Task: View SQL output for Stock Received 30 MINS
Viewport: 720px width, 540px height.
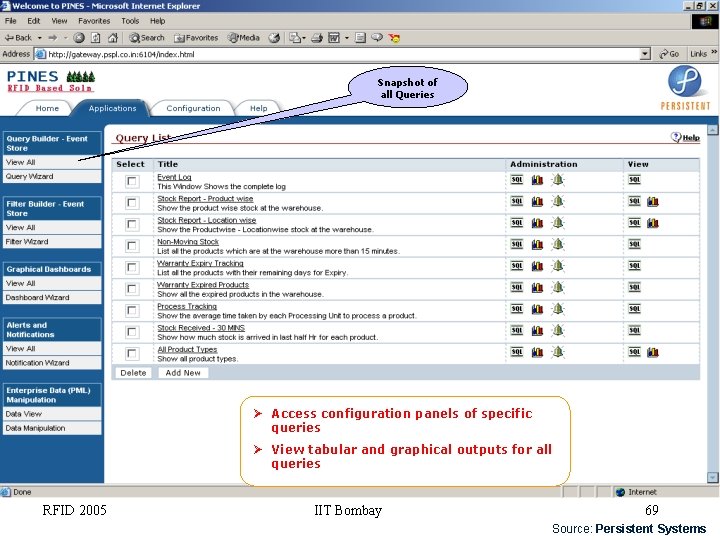Action: [x=634, y=330]
